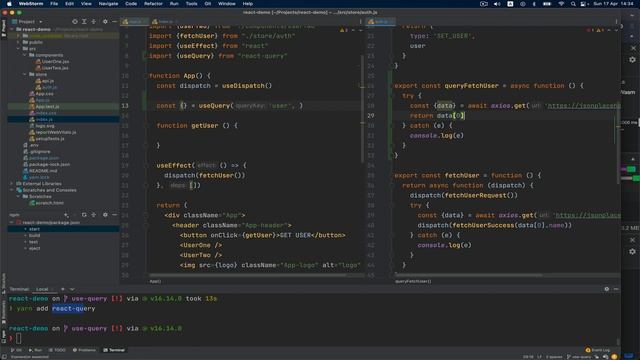Open the Problems tool window button
640x360 pixels.
point(84,350)
